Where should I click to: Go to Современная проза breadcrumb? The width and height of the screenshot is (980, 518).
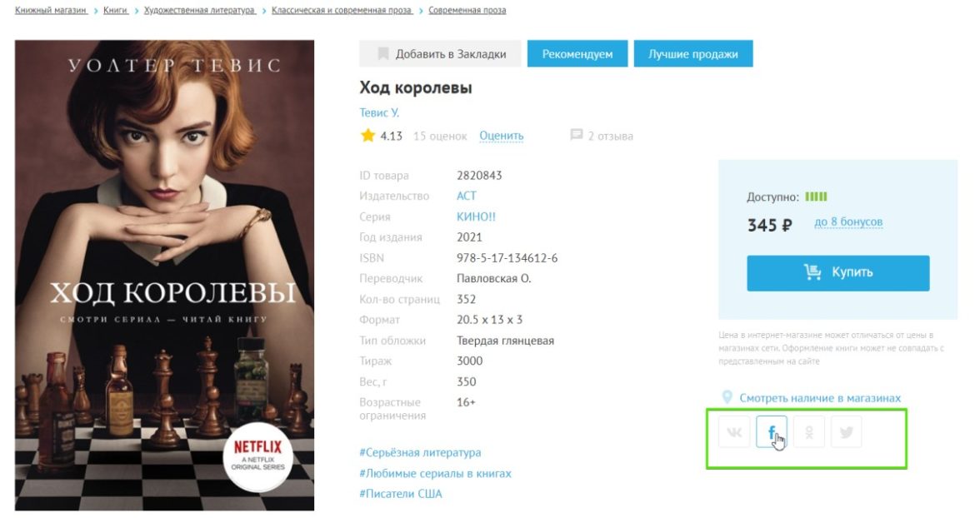467,10
